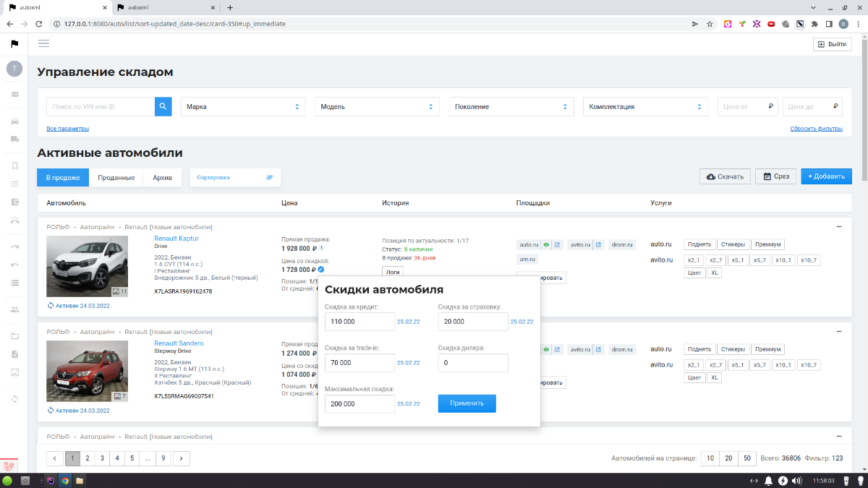Switch to the Проданные tab
Screen dimensions: 868x488
(116, 177)
